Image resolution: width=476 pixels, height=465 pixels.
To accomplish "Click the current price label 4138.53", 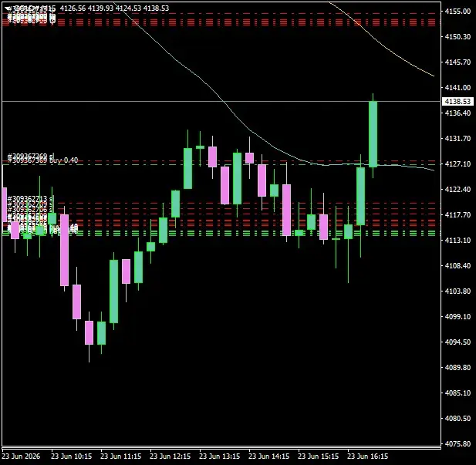I will click(x=457, y=101).
